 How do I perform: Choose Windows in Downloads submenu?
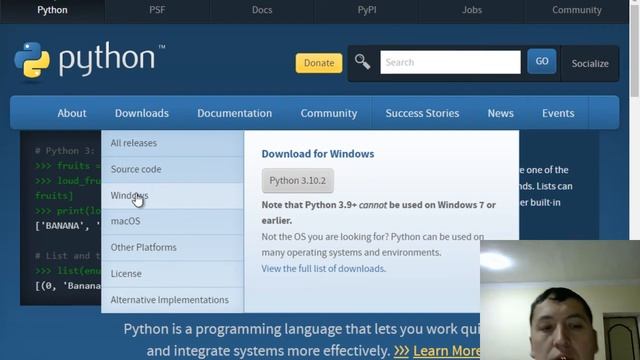[172, 196]
